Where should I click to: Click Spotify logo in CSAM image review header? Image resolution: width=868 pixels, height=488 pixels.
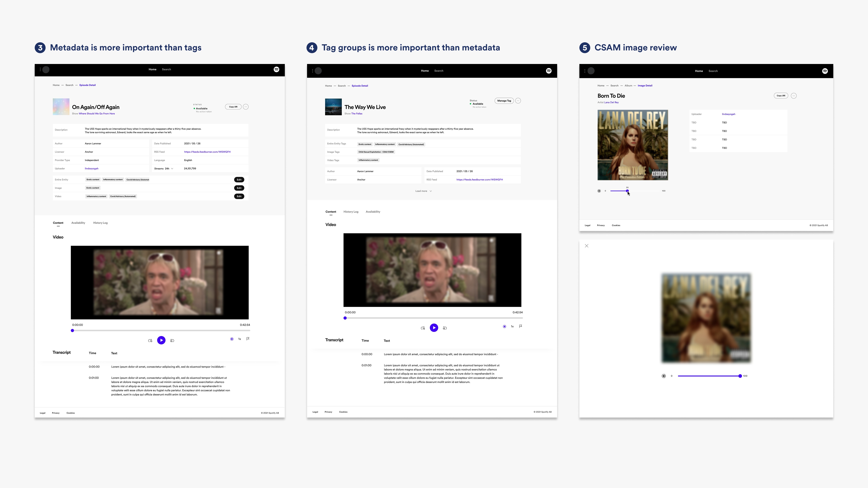(x=825, y=71)
